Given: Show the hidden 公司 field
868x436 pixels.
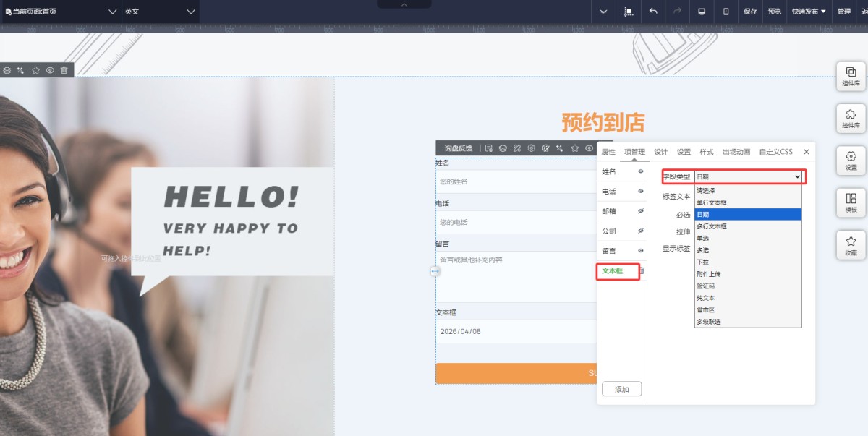Looking at the screenshot, I should (x=640, y=231).
